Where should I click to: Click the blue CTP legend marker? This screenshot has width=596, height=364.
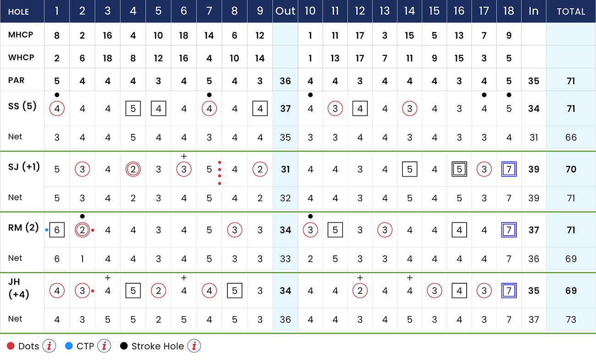70,346
